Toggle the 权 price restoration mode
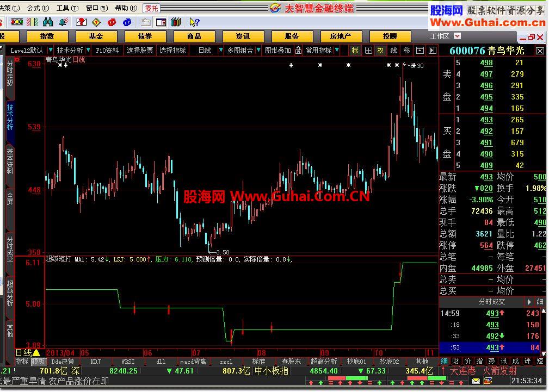549x392 pixels. [380, 50]
